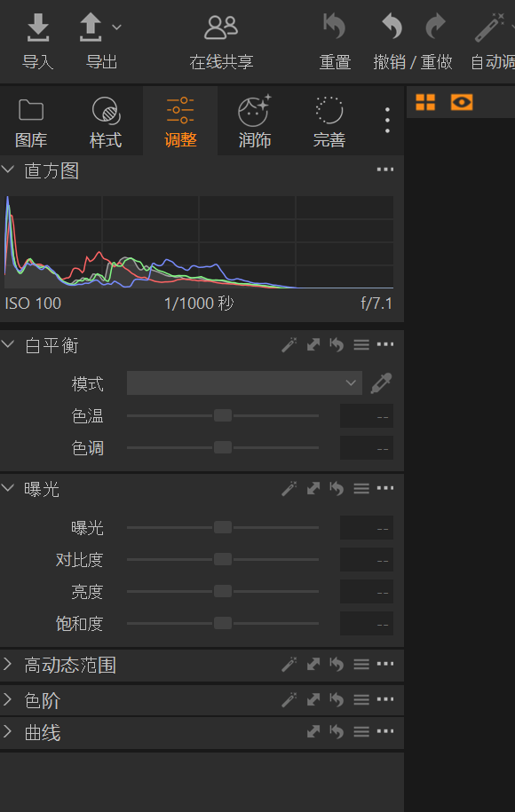
Task: Auto-adjust 曝光 panel with magic wand
Action: [x=289, y=488]
